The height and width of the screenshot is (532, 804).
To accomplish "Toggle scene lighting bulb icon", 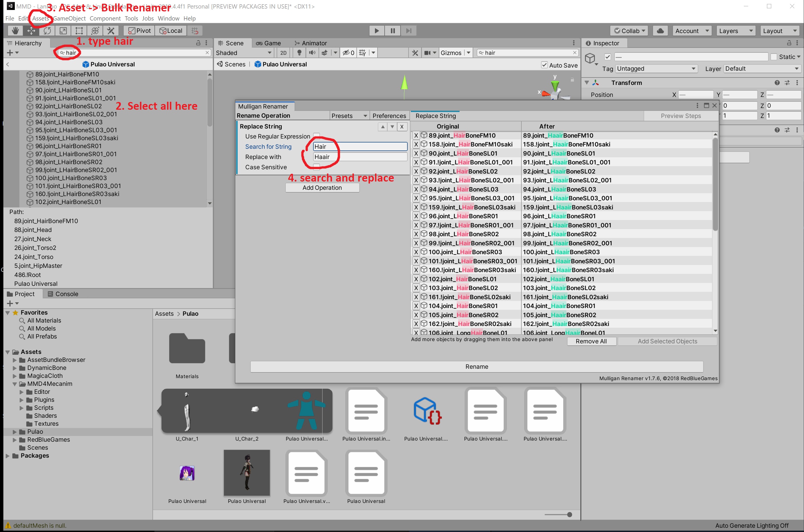I will (x=299, y=53).
